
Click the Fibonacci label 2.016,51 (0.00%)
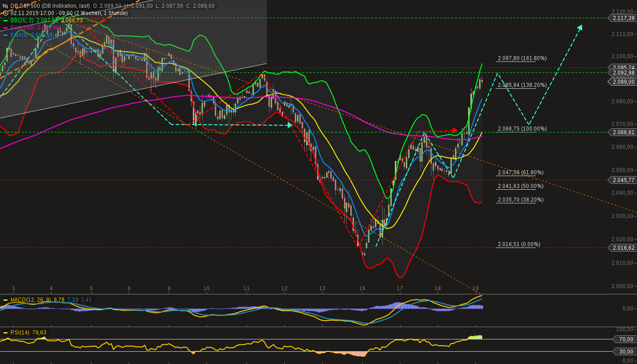[x=519, y=244]
